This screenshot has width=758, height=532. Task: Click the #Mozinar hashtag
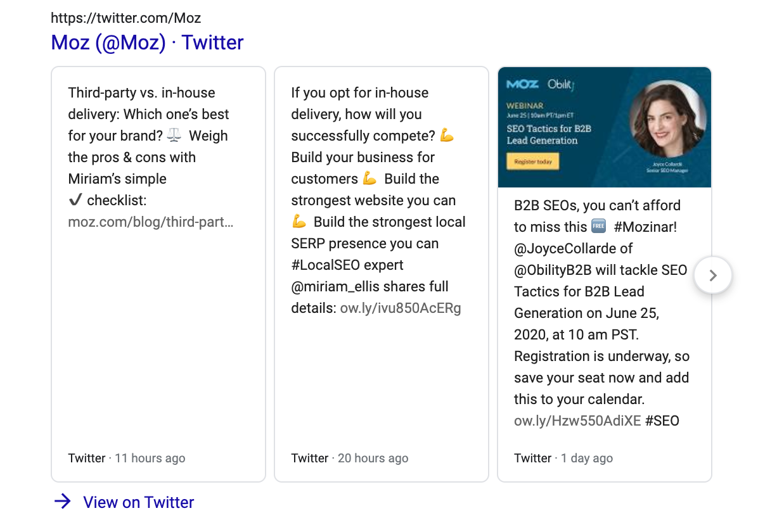[645, 227]
